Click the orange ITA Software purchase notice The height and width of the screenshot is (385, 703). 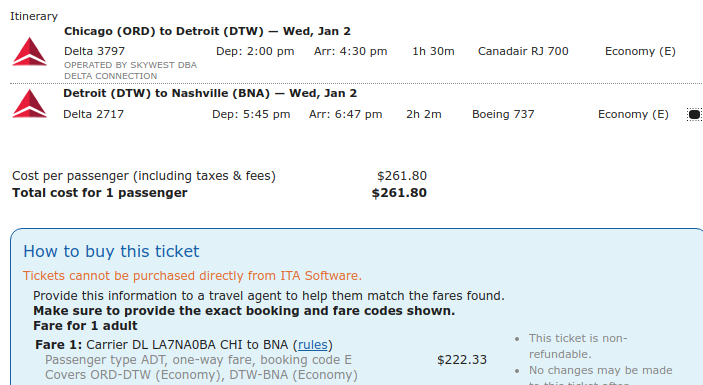[192, 276]
